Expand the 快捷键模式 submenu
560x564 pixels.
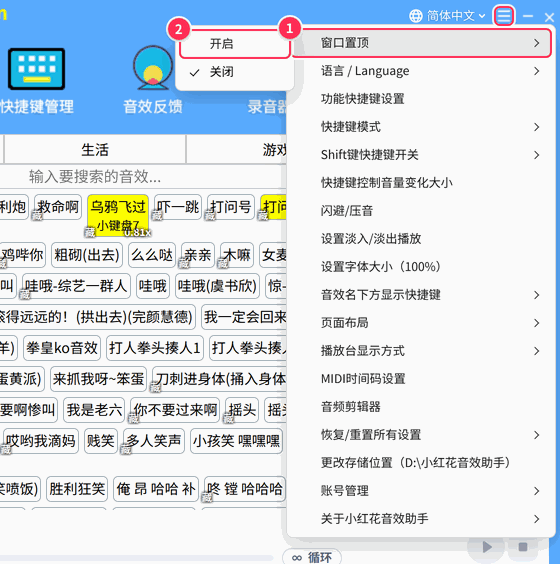tap(422, 127)
